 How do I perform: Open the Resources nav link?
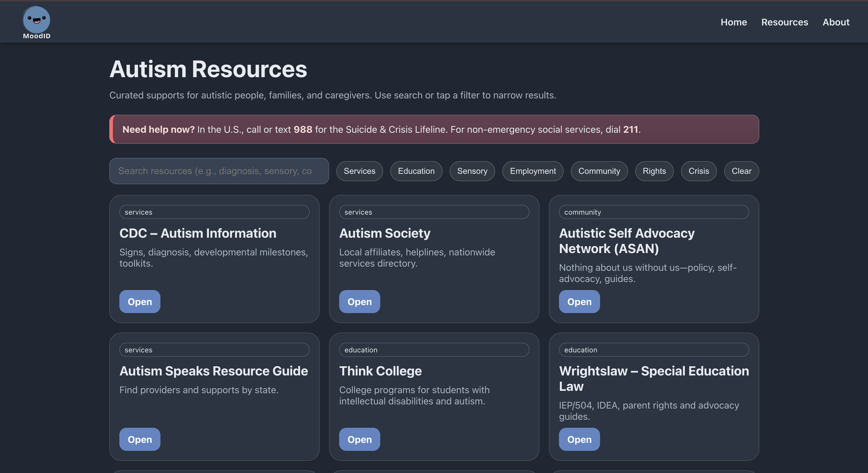784,22
